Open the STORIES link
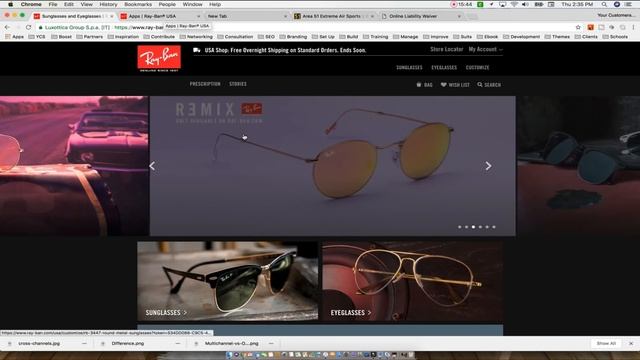This screenshot has height=360, width=640. [238, 84]
